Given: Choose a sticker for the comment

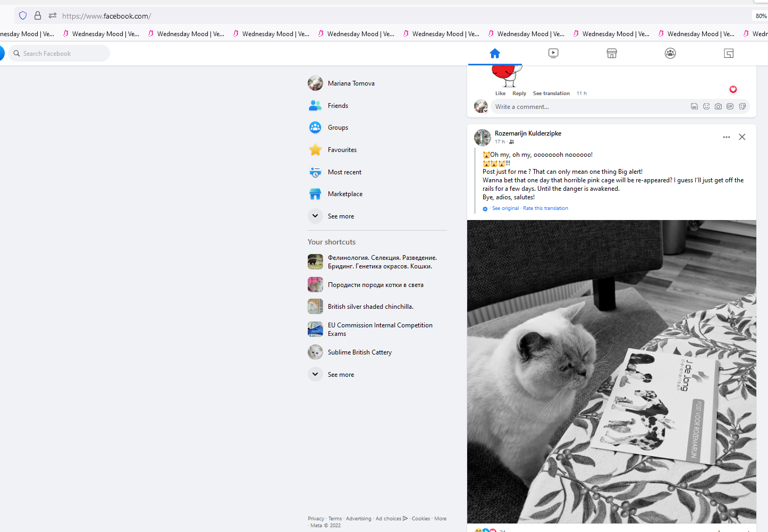Looking at the screenshot, I should [x=742, y=106].
